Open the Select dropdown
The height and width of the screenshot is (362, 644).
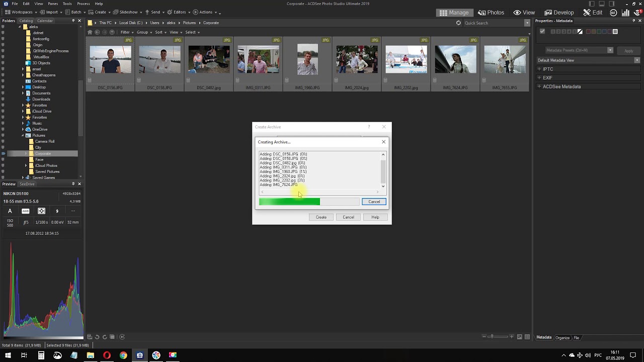click(192, 32)
